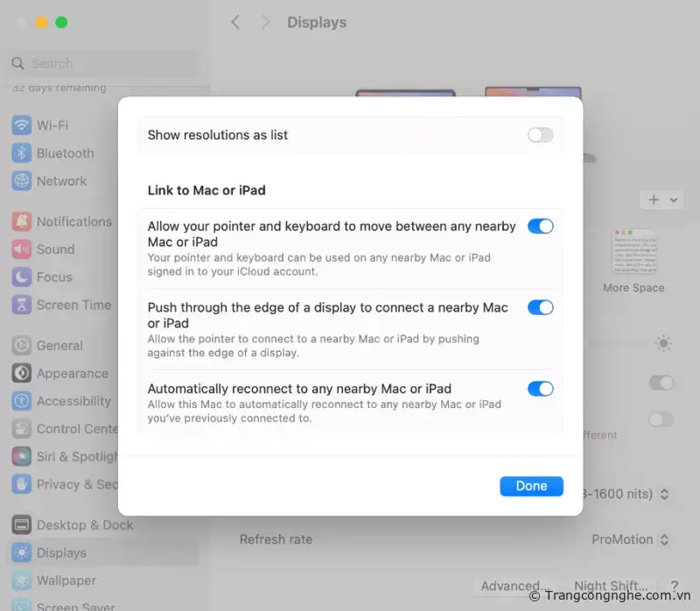Disable pointer and keyboard sharing toggle
This screenshot has height=611, width=700.
point(540,226)
